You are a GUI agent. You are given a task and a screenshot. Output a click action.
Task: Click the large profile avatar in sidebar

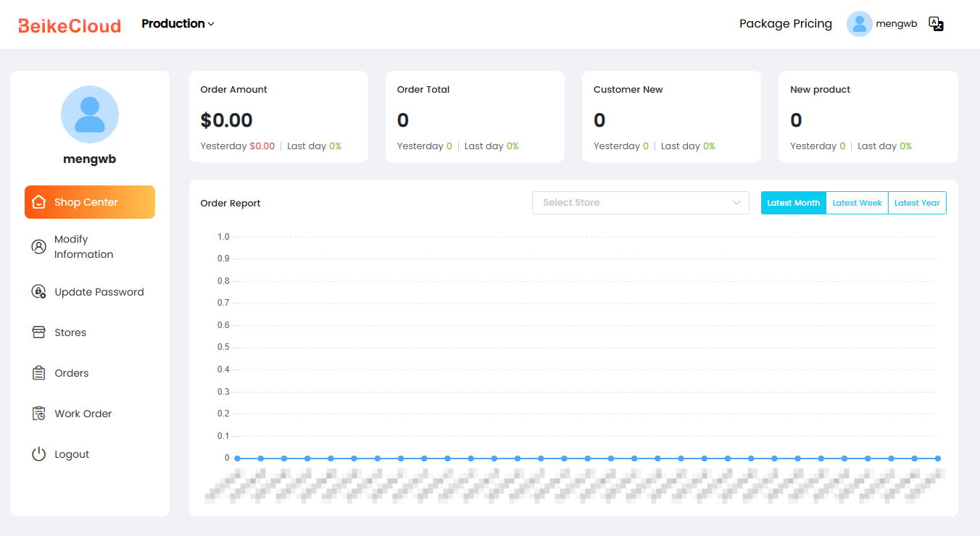pos(90,114)
